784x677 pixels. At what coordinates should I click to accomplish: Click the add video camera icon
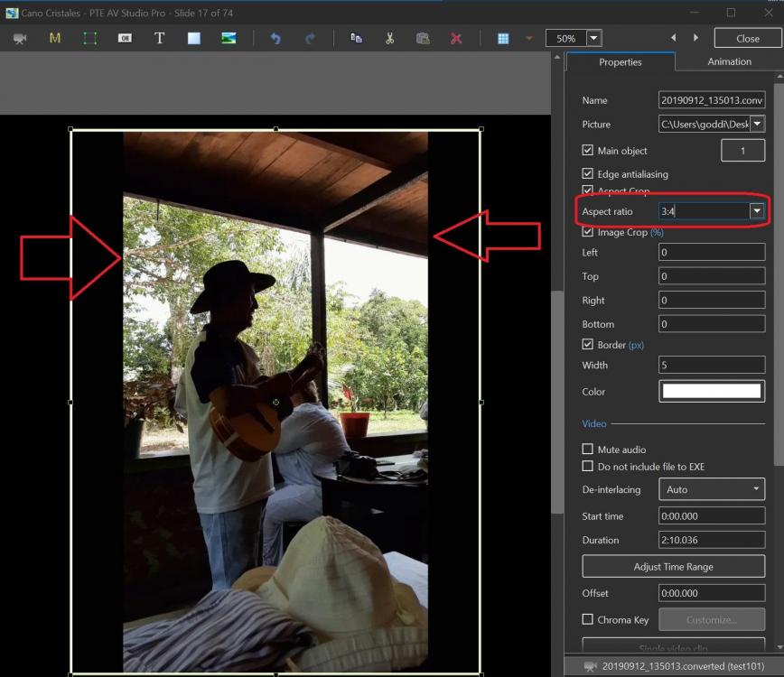point(19,39)
